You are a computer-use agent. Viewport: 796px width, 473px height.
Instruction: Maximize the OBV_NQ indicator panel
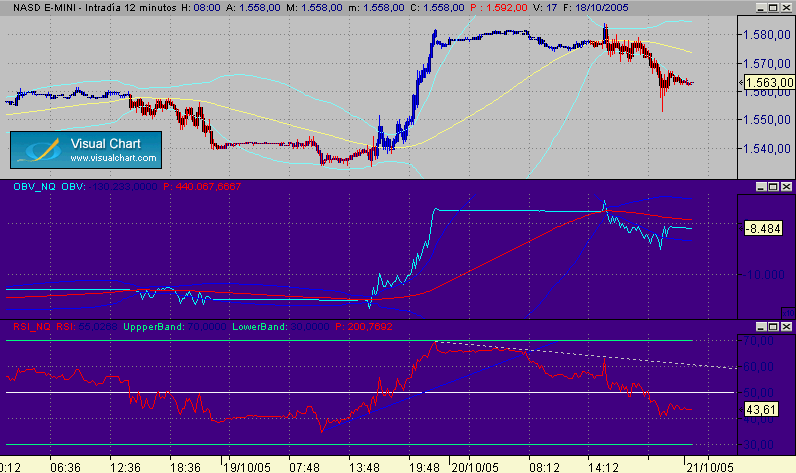[773, 187]
